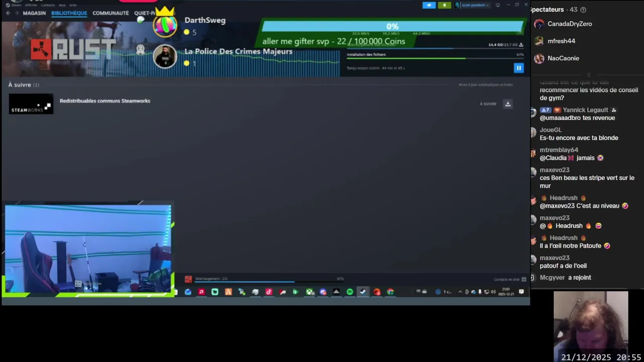644x362 pixels.
Task: Navigate forward with the right arrow
Action: (x=16, y=13)
